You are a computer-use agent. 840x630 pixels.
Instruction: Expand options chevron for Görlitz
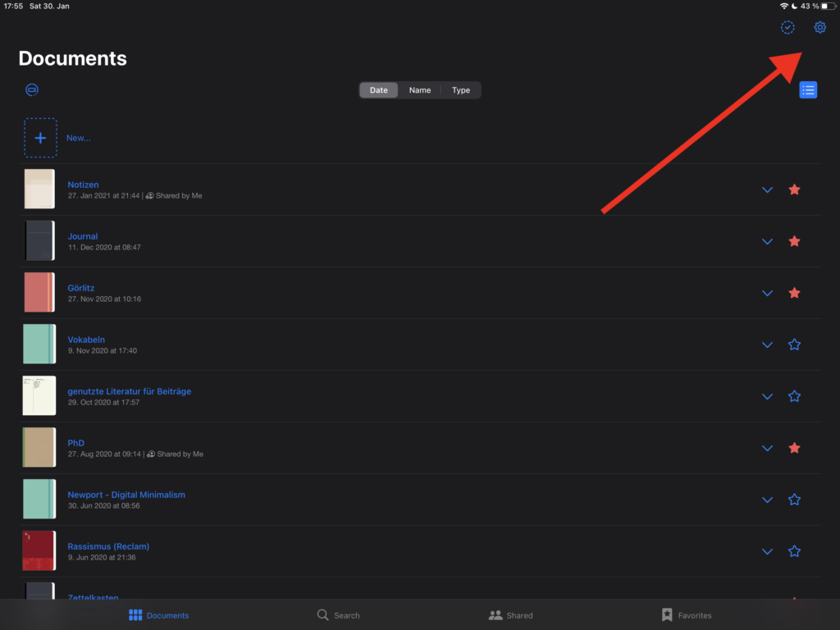767,293
